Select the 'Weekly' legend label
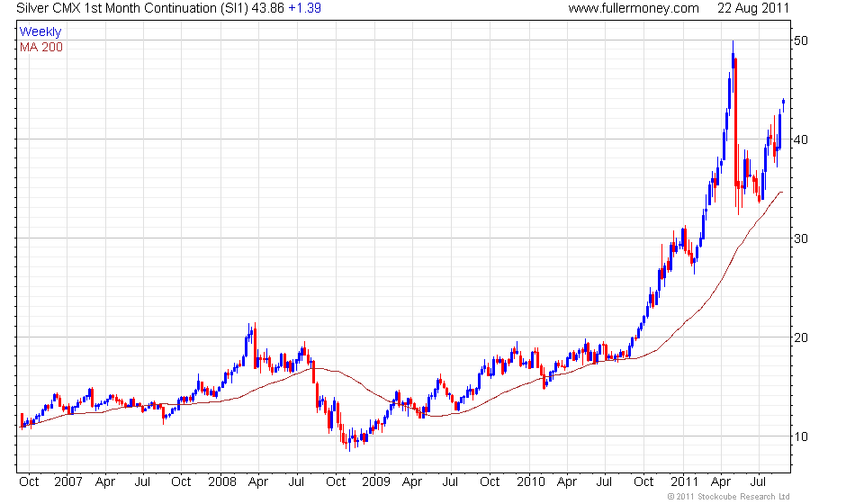This screenshot has height=504, width=864. [40, 31]
